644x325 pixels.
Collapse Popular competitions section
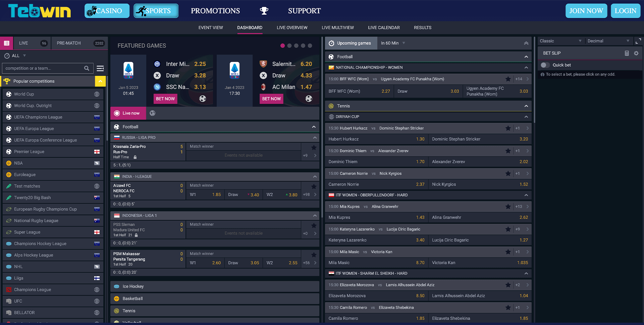[x=100, y=81]
